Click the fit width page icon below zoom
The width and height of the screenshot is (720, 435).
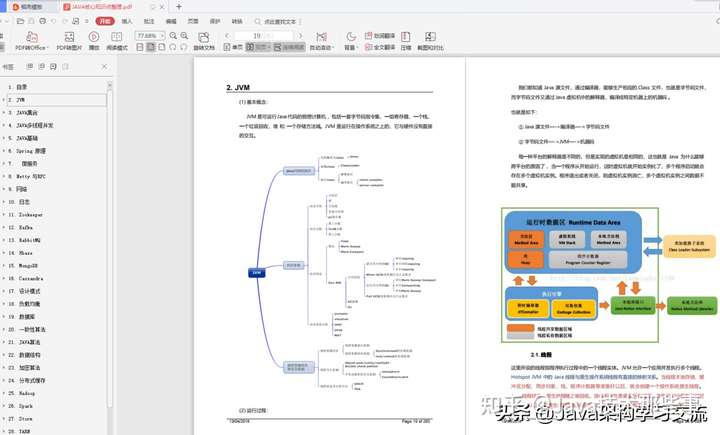[151, 47]
